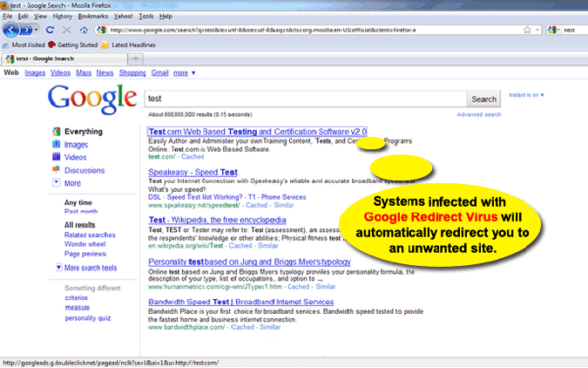Screen dimensions: 588x368
Task: Click the Search button
Action: tap(483, 99)
